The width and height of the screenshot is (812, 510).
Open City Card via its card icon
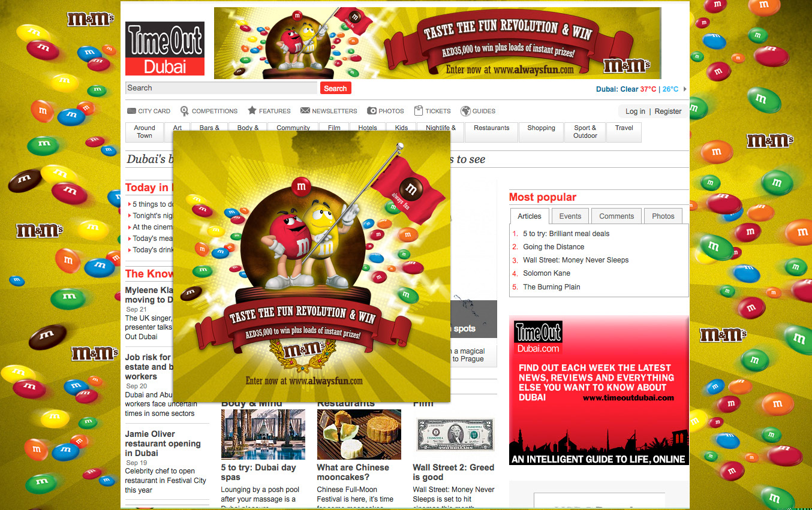pyautogui.click(x=131, y=111)
